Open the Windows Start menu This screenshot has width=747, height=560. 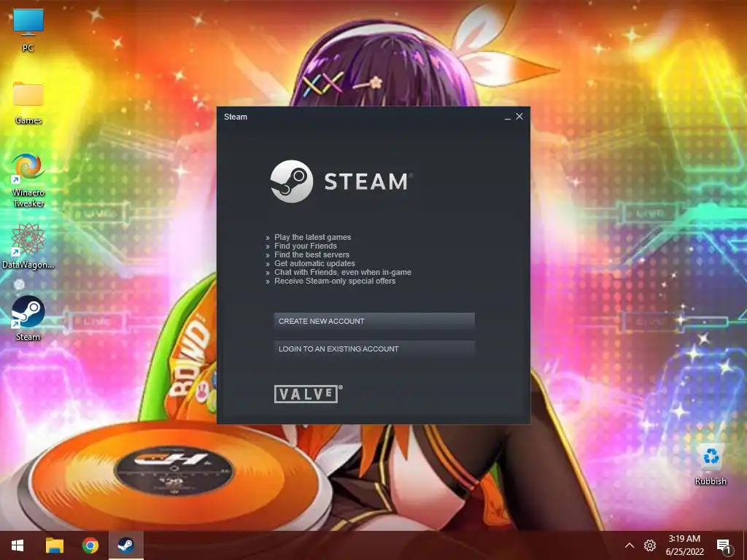click(18, 545)
